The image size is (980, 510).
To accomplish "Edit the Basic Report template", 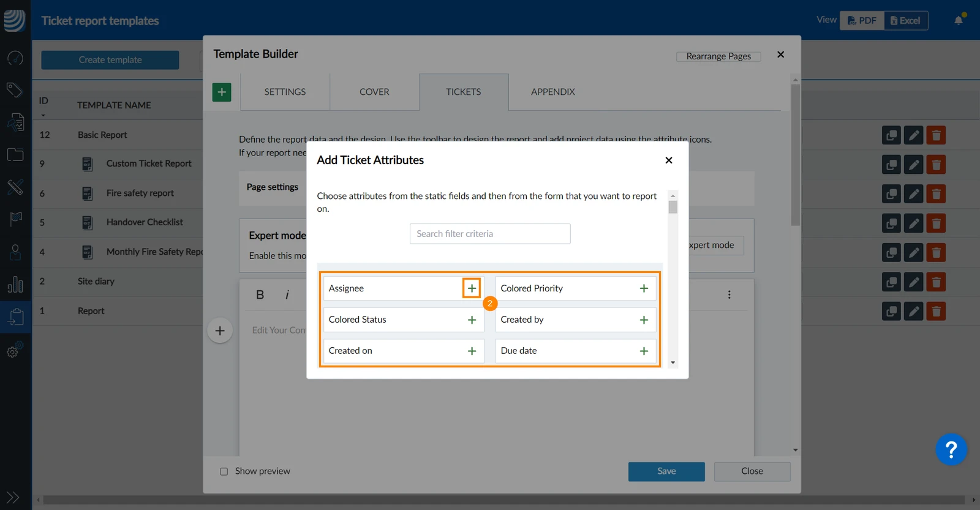I will tap(914, 135).
